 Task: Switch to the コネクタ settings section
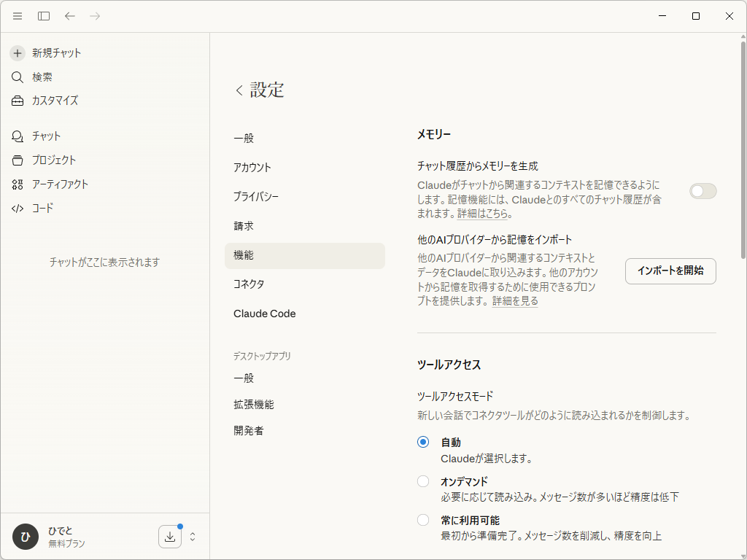point(249,284)
